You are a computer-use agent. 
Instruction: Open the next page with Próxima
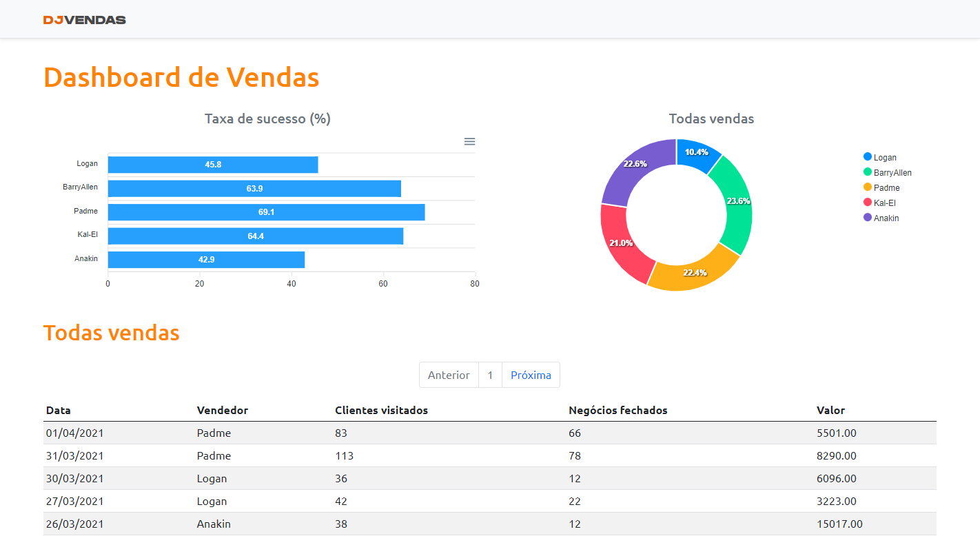531,375
